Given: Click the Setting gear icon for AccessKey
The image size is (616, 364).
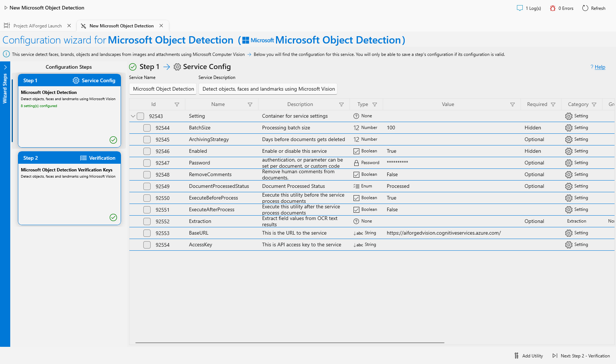Looking at the screenshot, I should pyautogui.click(x=569, y=245).
